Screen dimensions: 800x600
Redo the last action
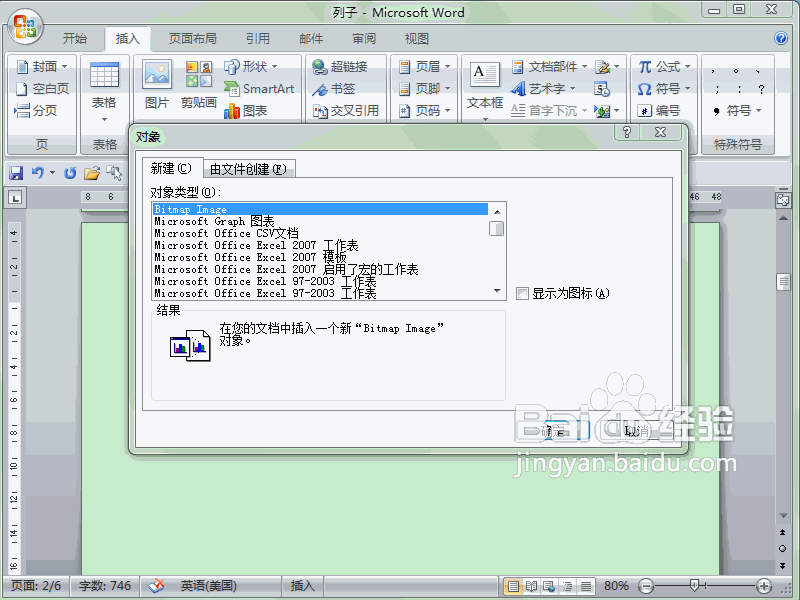point(70,173)
